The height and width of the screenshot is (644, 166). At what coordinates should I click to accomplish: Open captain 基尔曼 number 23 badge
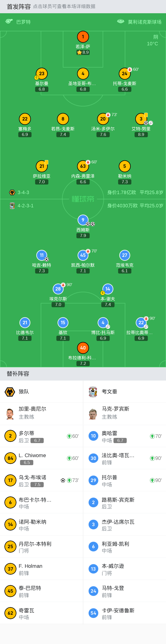(42, 74)
